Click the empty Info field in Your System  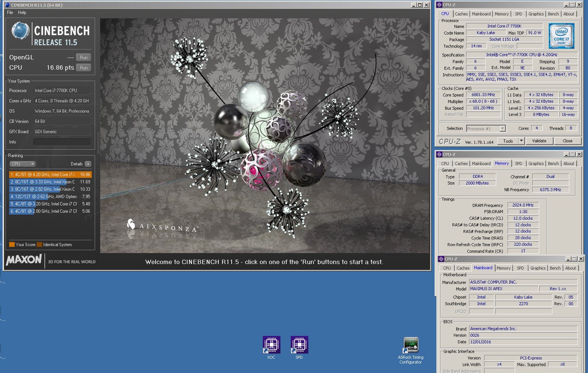(x=62, y=142)
